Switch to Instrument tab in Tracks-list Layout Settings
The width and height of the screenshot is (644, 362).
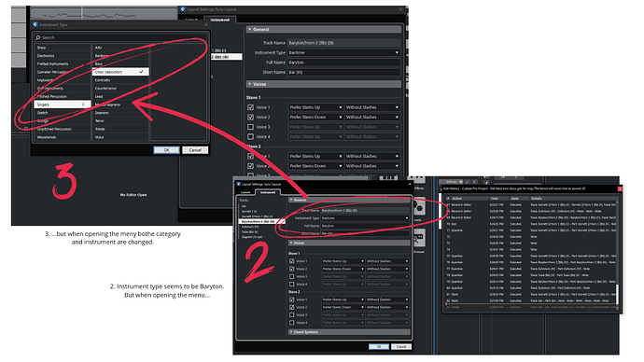[x=268, y=192]
